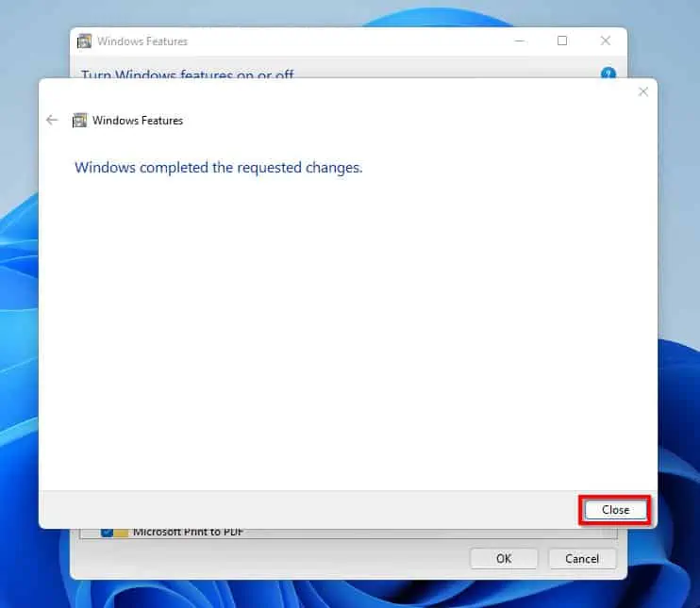Click title bar icon of background Windows Features window
Image resolution: width=700 pixels, height=608 pixels.
[x=84, y=41]
